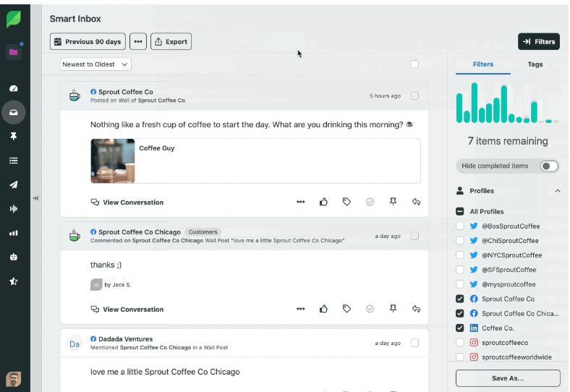
Task: Open the list feeds icon in sidebar
Action: [14, 161]
